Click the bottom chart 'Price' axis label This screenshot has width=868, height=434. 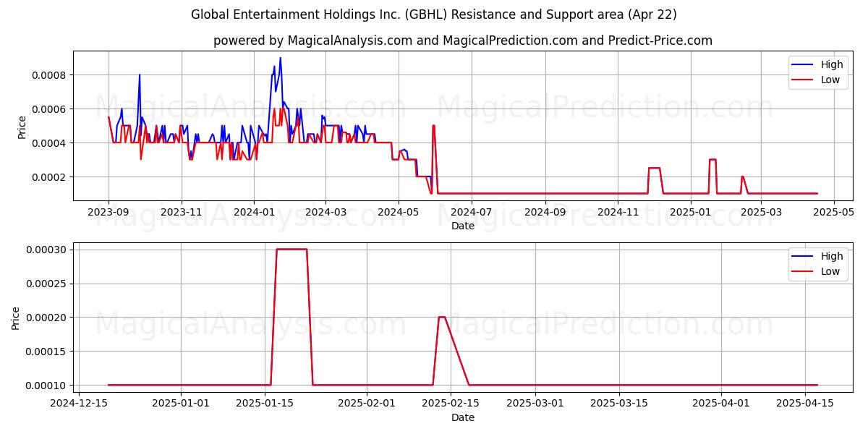coord(16,318)
